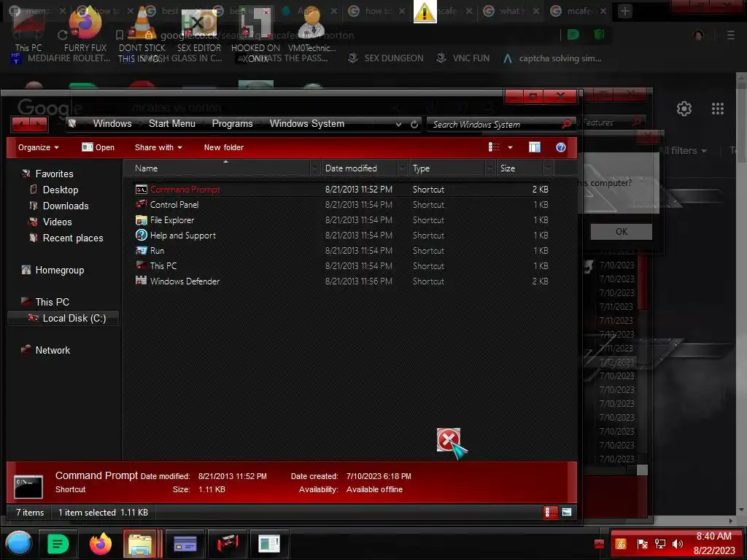Select Videos under Favorites
Viewport: 747px width, 560px height.
click(x=57, y=222)
